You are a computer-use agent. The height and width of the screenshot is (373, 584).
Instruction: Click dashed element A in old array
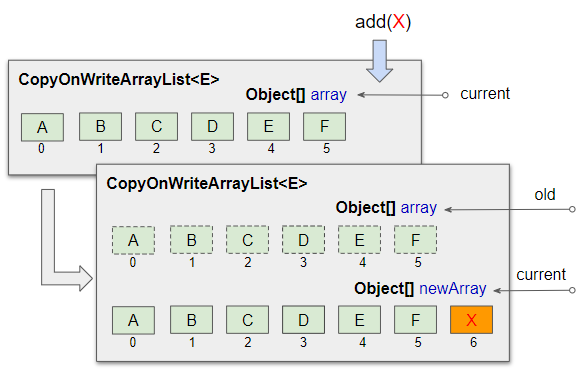[133, 240]
